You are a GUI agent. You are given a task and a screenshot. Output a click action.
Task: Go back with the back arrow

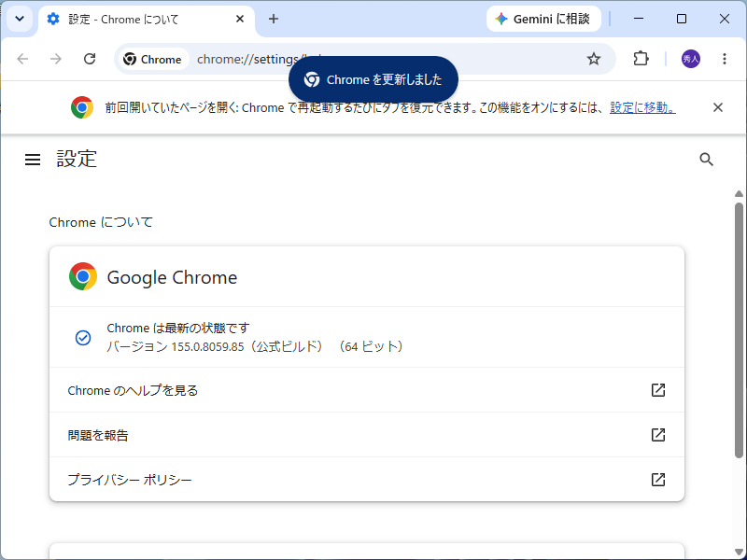22,59
